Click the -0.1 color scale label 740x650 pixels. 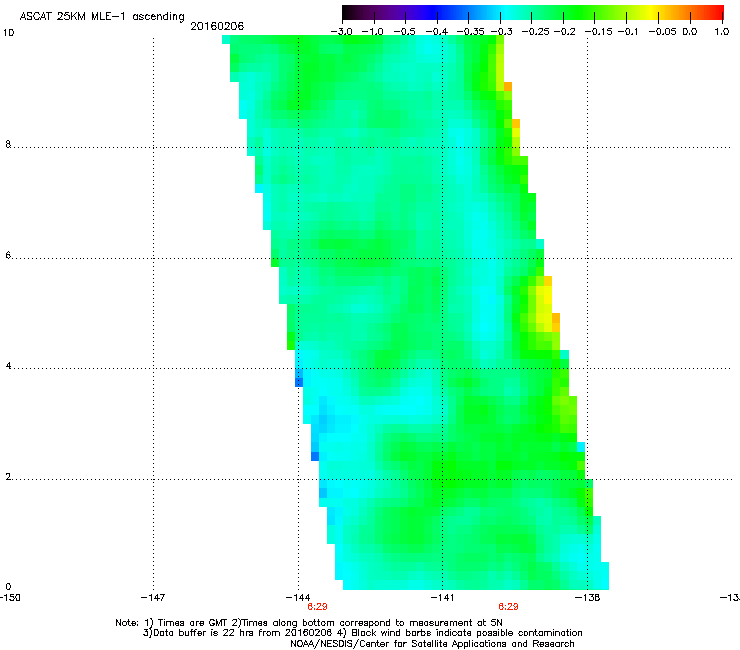(628, 32)
